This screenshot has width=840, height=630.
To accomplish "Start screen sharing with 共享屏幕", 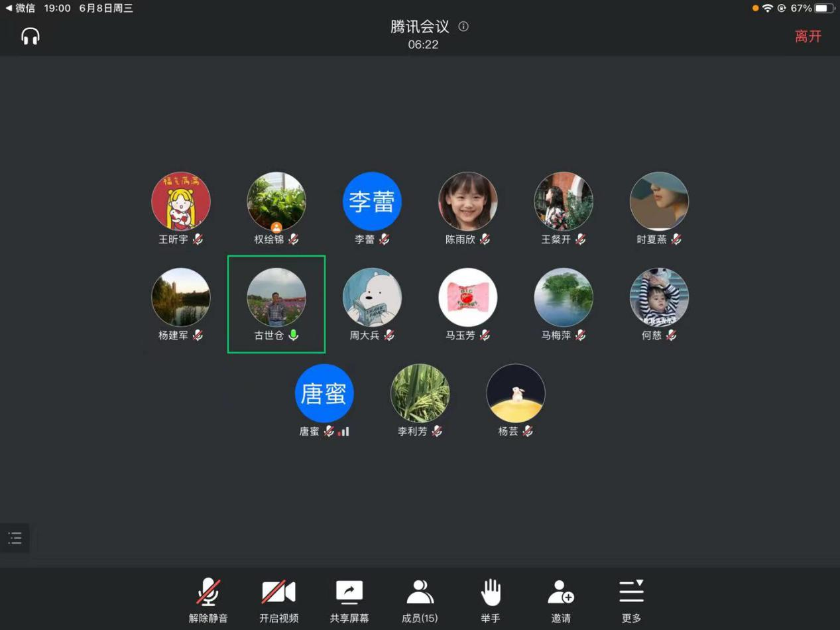I will click(x=349, y=600).
